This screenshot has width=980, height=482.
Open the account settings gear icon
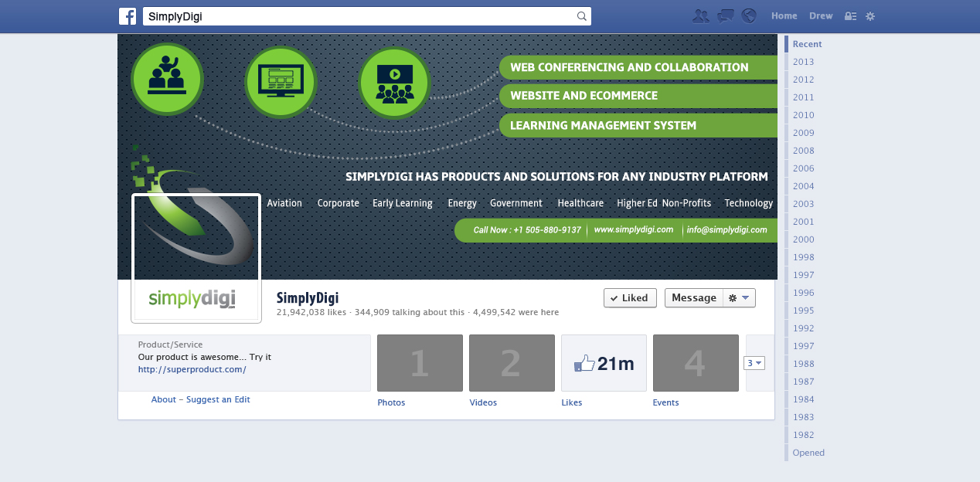tap(870, 16)
